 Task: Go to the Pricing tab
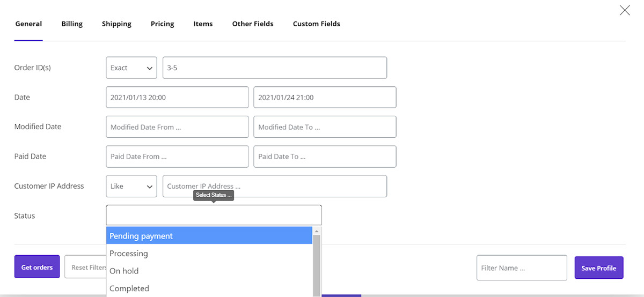coord(162,24)
